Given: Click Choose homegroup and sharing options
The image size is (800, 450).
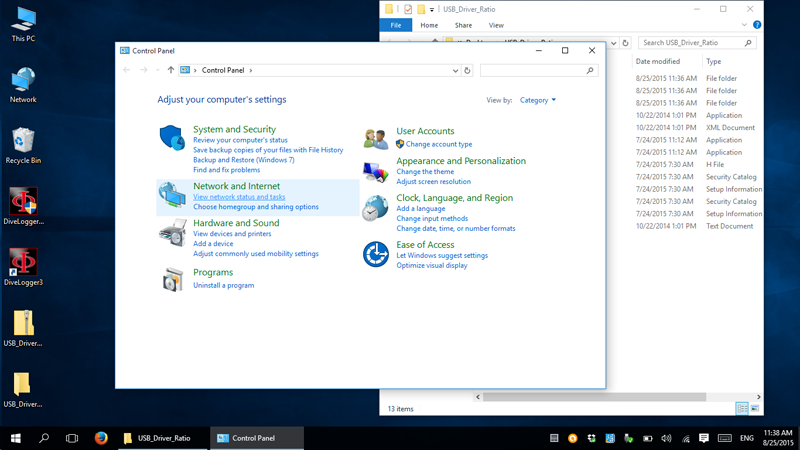Looking at the screenshot, I should tap(256, 207).
